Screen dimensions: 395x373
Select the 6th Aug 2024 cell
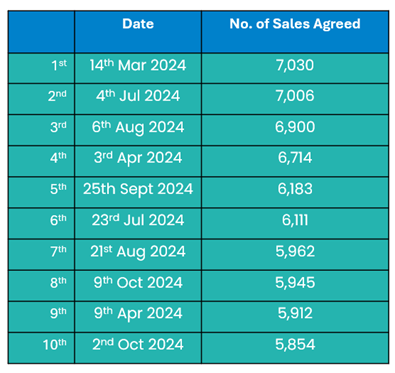click(x=138, y=130)
